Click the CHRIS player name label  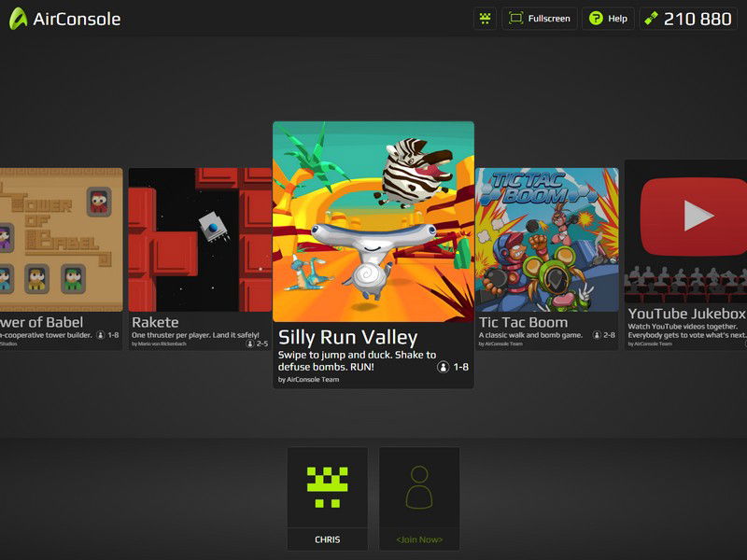pos(328,539)
